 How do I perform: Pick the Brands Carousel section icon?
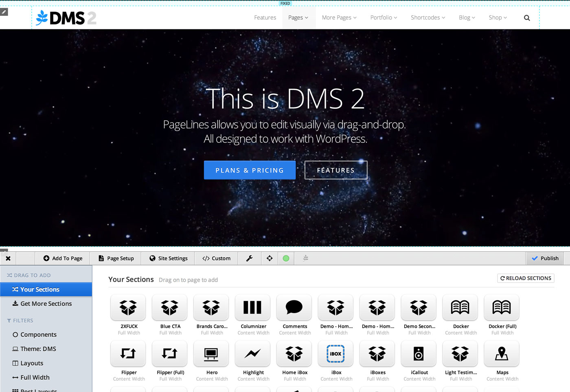[211, 307]
